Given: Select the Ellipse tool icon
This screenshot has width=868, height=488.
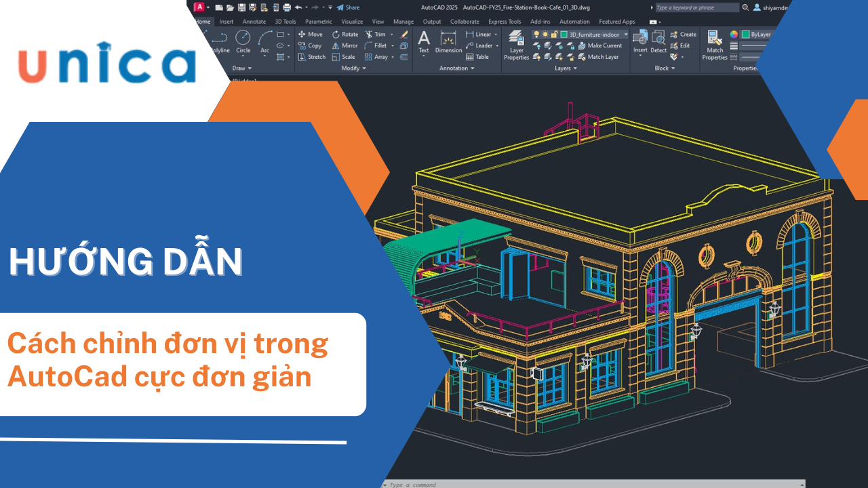Looking at the screenshot, I should 280,45.
